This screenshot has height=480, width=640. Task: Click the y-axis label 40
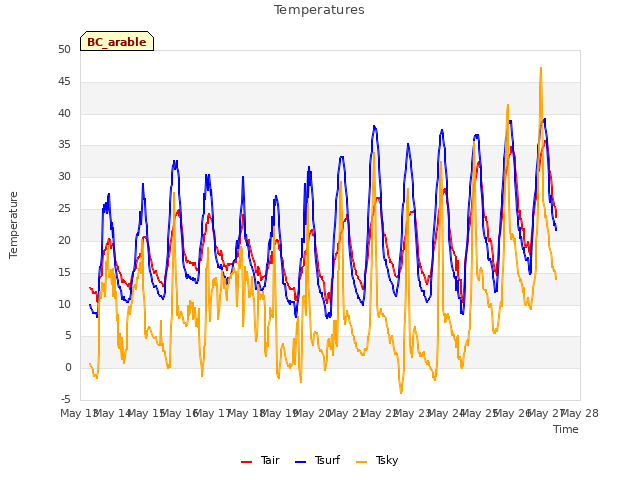point(64,113)
